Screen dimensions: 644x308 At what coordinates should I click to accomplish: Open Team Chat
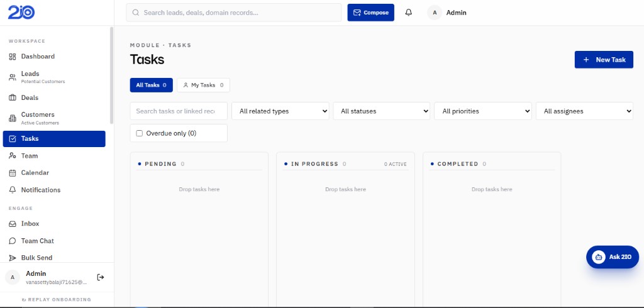[54, 241]
